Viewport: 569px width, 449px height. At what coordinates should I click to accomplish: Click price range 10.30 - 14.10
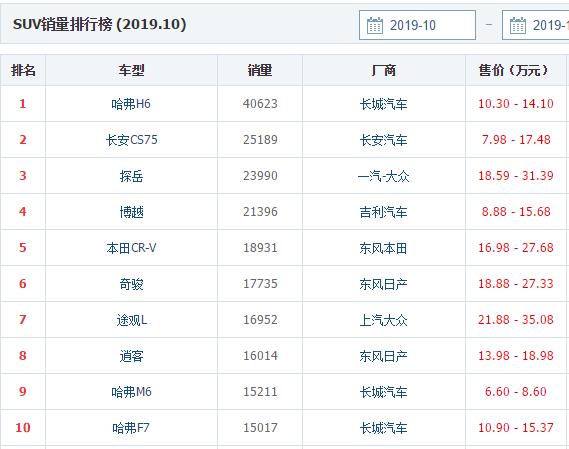pyautogui.click(x=516, y=104)
